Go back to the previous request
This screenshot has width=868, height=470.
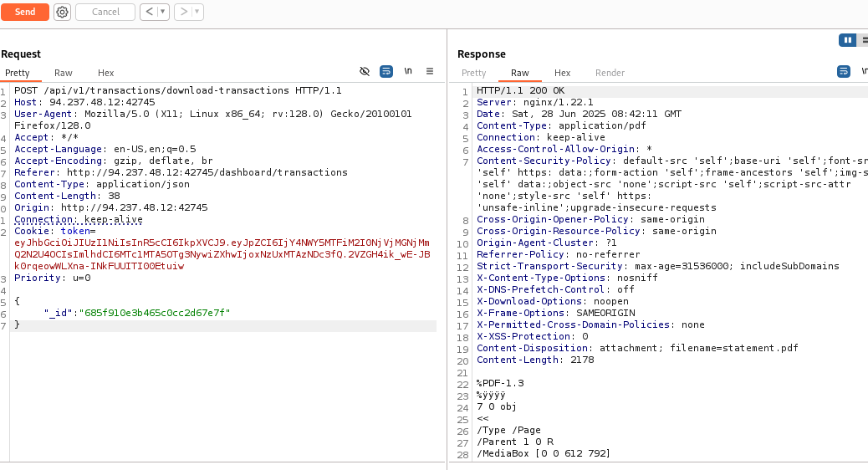[148, 12]
